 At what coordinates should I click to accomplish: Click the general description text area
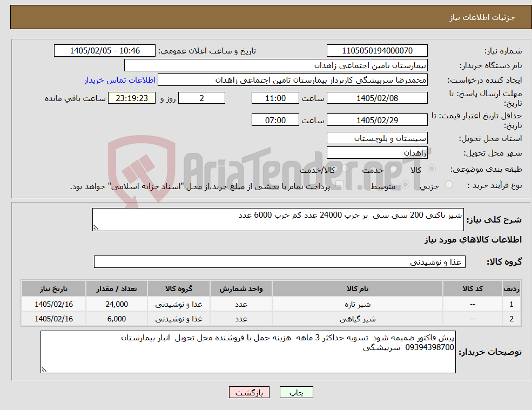(278, 220)
